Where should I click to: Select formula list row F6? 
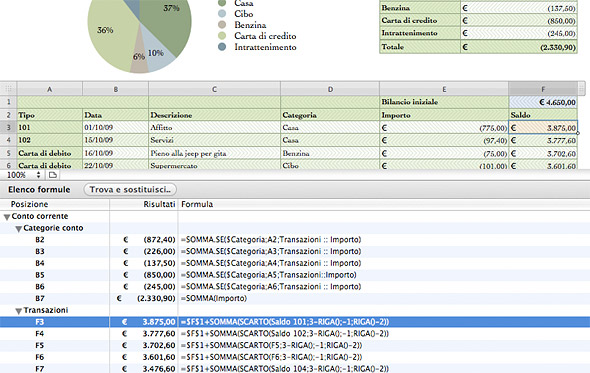[x=295, y=357]
